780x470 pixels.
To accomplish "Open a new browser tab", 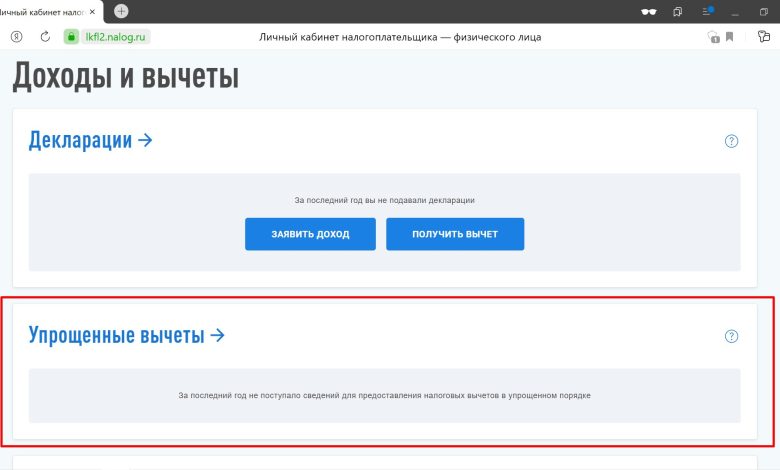I will pyautogui.click(x=121, y=11).
